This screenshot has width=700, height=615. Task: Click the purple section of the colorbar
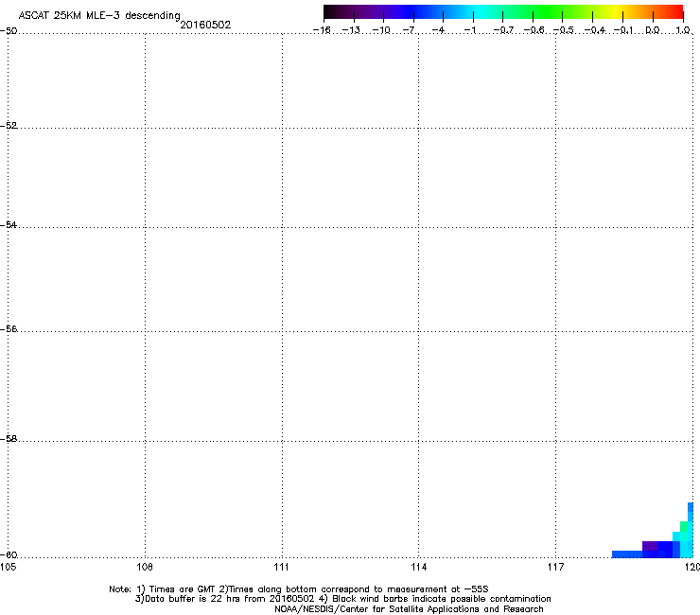(373, 12)
